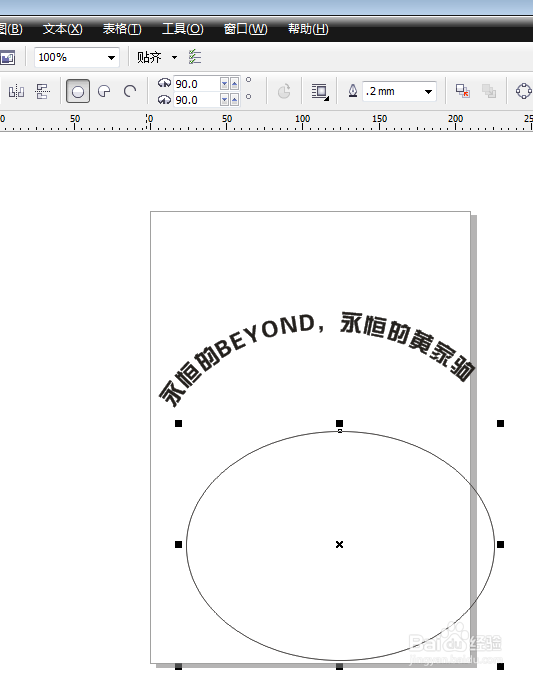Click the change direction icon

[284, 91]
